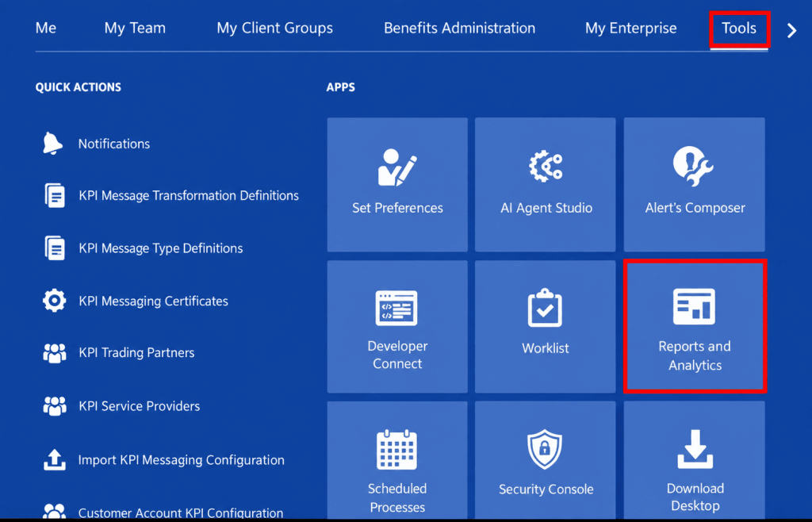The height and width of the screenshot is (522, 812).
Task: Click the Set Preferences tile label
Action: click(397, 208)
